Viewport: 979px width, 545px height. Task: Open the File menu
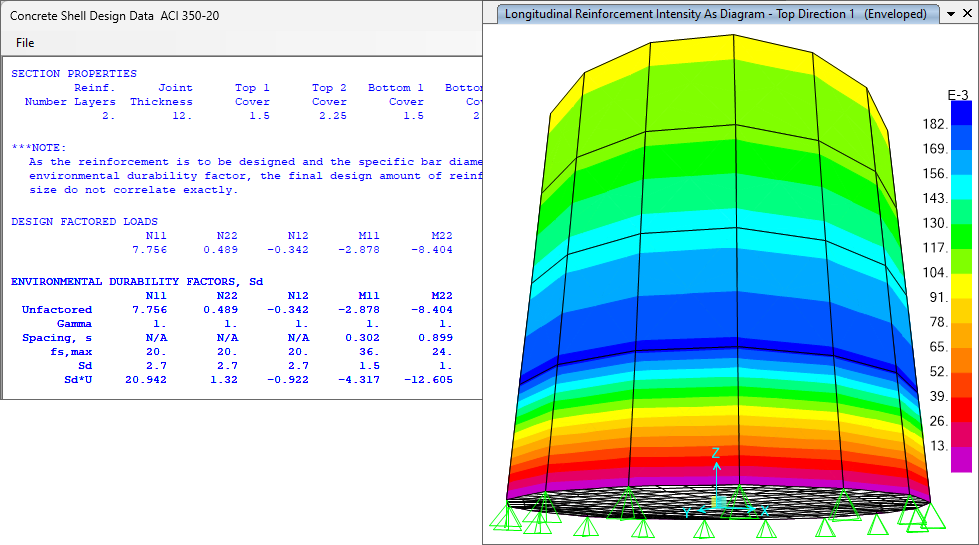pyautogui.click(x=25, y=43)
